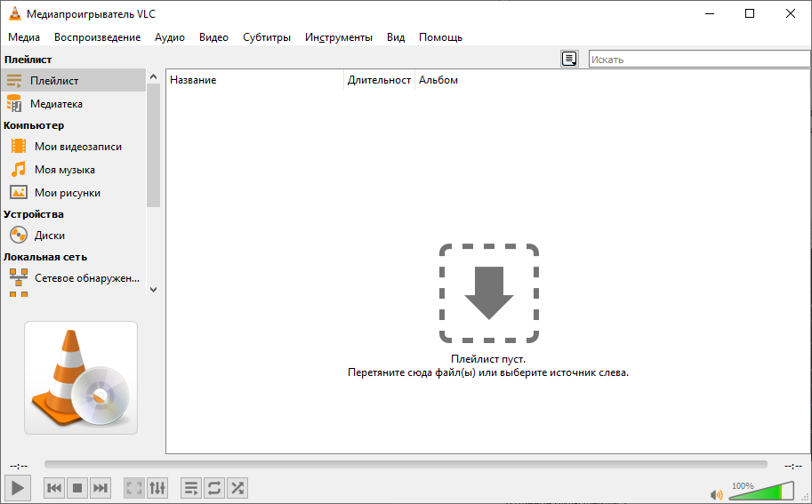812x504 pixels.
Task: Open the Субтитры menu
Action: 267,37
